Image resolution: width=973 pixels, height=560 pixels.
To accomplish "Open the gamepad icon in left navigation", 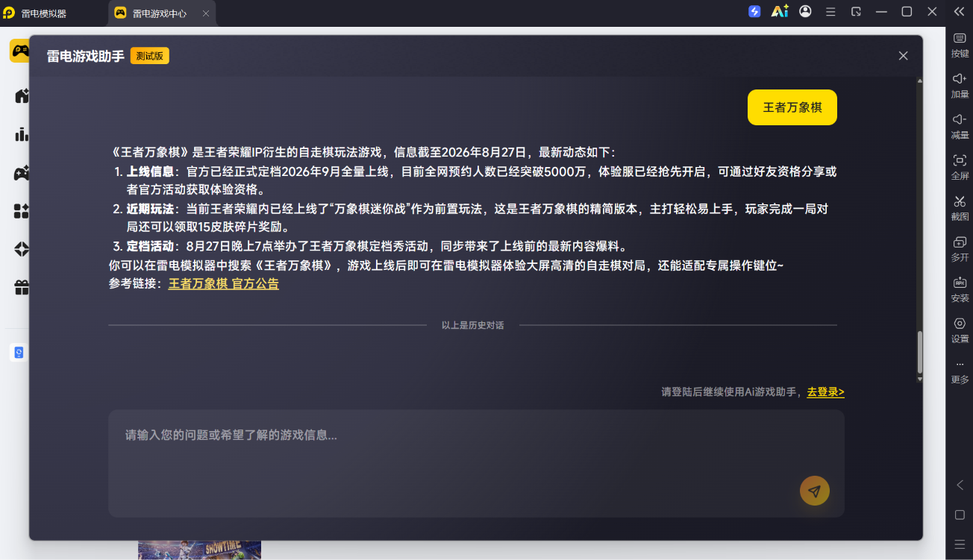I will click(x=22, y=173).
